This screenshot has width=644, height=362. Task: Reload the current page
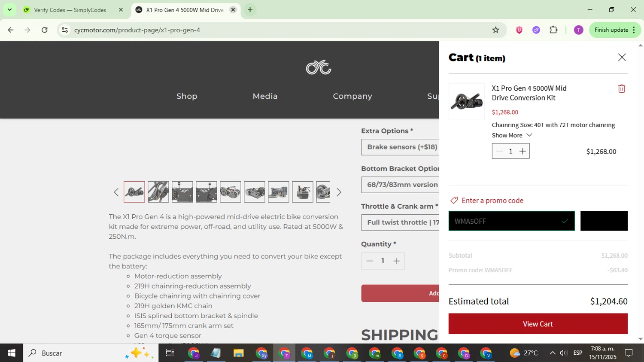pos(45,30)
